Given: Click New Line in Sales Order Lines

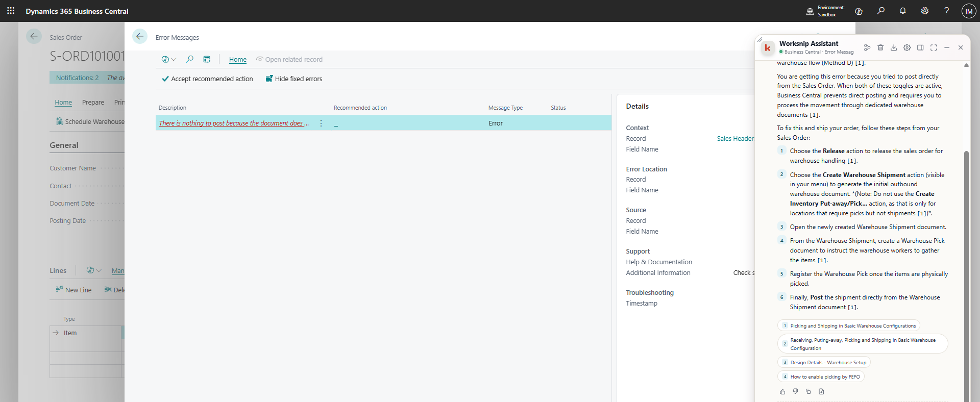Looking at the screenshot, I should click(x=74, y=290).
